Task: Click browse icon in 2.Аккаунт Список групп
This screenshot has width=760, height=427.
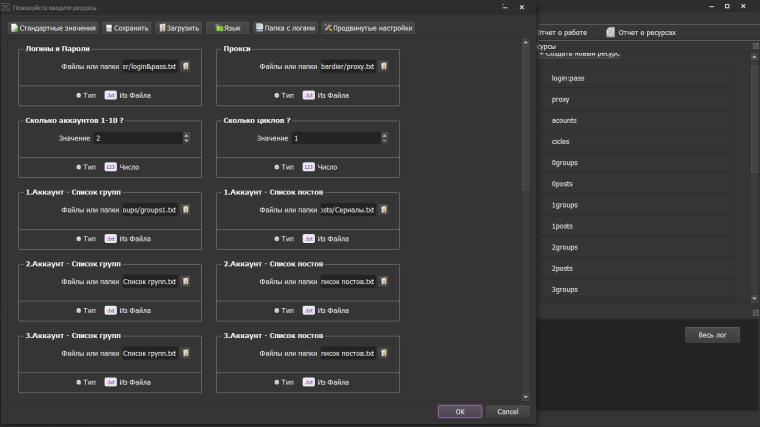Action: [186, 282]
